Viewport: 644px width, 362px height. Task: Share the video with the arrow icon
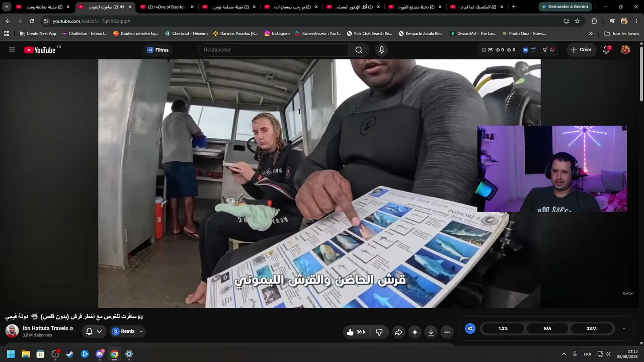[398, 332]
